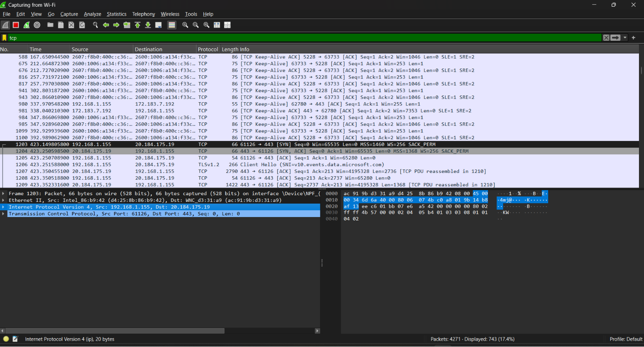This screenshot has height=347, width=644.
Task: Click details pane scroll right arrow
Action: point(317,331)
